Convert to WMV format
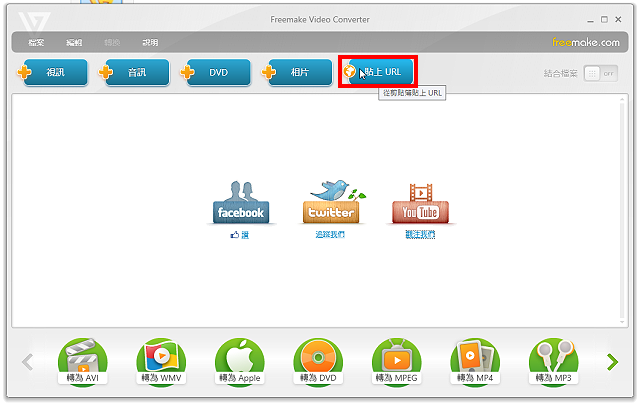 pyautogui.click(x=161, y=362)
